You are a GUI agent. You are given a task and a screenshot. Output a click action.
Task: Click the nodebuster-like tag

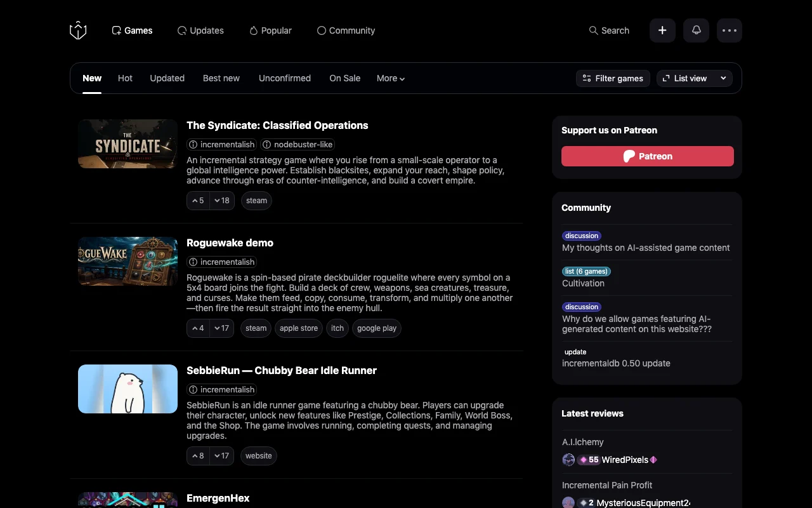pos(298,145)
